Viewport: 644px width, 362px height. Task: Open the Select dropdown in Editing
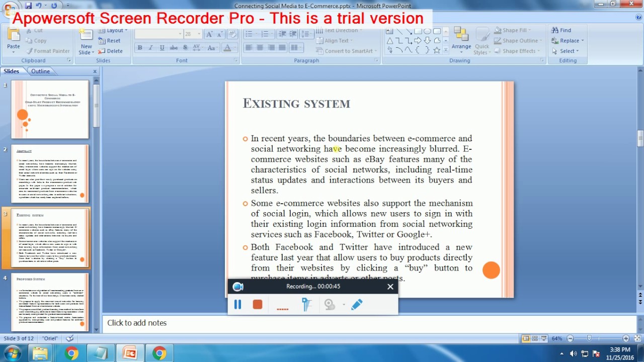(x=566, y=51)
